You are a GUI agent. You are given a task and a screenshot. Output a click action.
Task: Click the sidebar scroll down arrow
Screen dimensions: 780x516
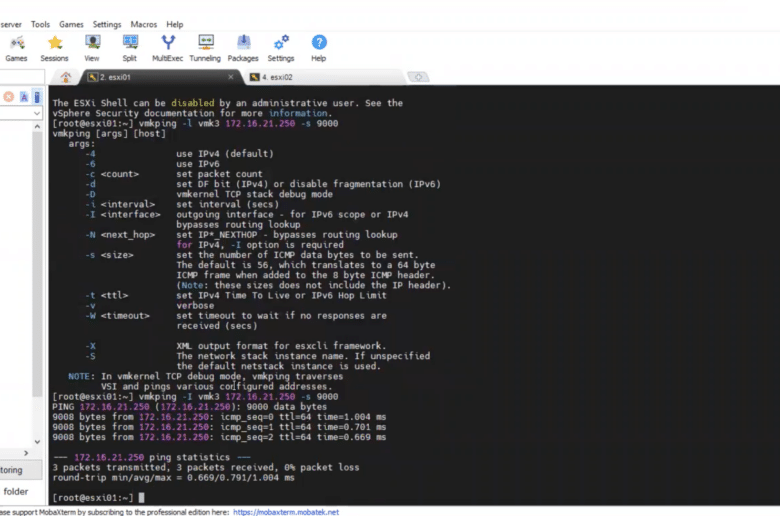[x=37, y=442]
